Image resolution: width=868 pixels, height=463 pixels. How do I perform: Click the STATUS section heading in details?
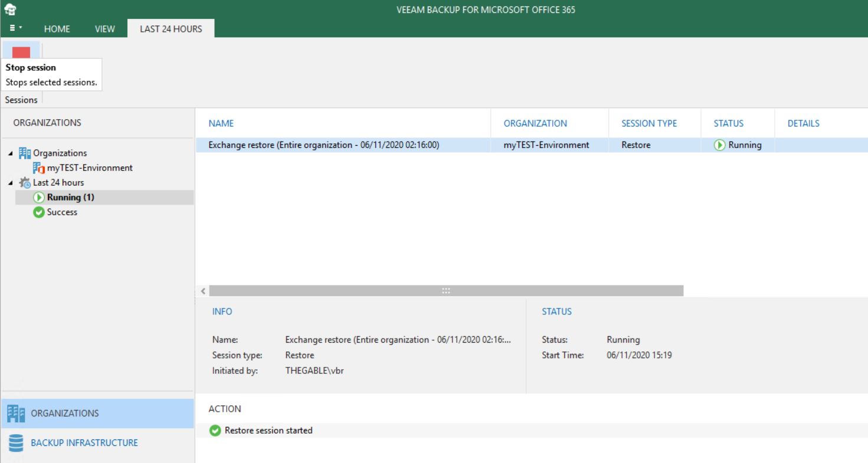[x=556, y=311]
